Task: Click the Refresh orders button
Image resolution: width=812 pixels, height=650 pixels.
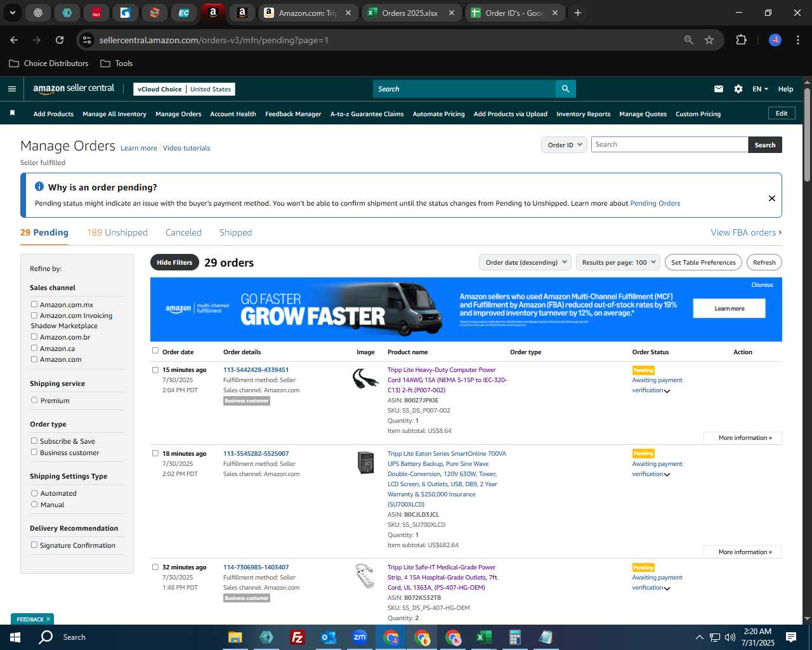Action: click(x=764, y=262)
